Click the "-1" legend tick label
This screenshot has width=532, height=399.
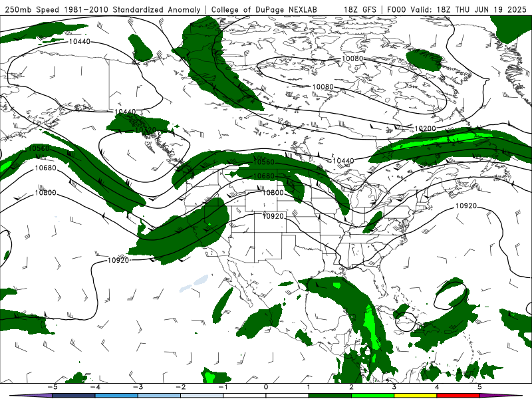pyautogui.click(x=223, y=387)
